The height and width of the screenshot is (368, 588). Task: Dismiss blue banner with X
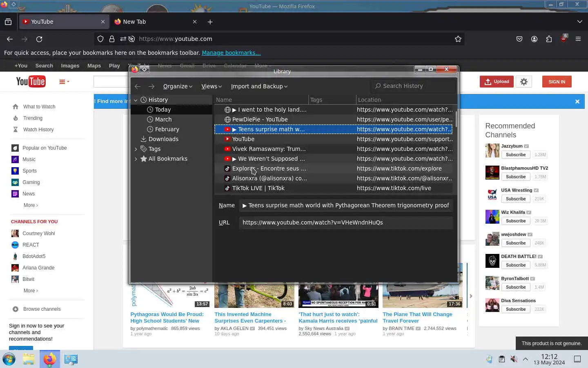pos(577,101)
